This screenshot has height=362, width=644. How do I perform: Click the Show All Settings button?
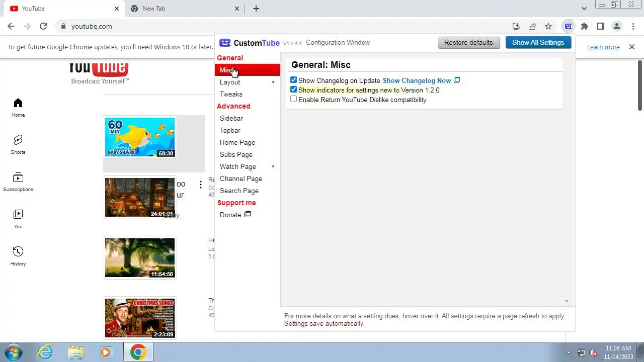(x=538, y=42)
